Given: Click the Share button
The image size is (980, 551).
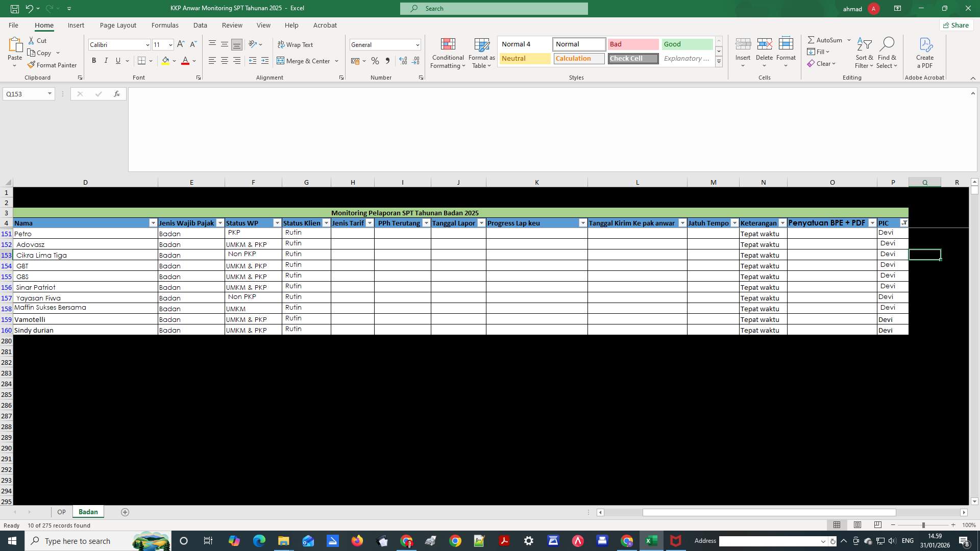Looking at the screenshot, I should tap(955, 25).
